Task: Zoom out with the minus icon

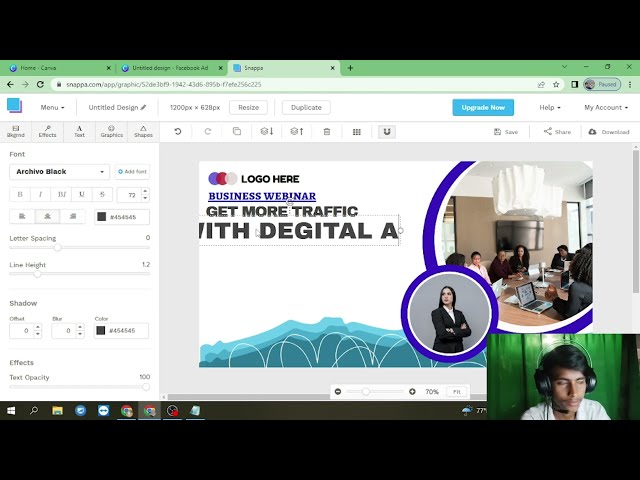Action: 338,391
